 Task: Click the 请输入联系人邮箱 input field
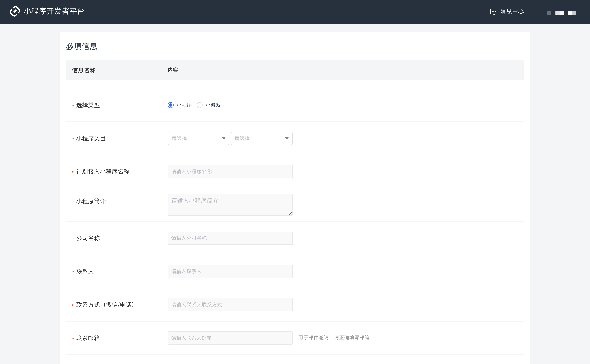(x=230, y=338)
